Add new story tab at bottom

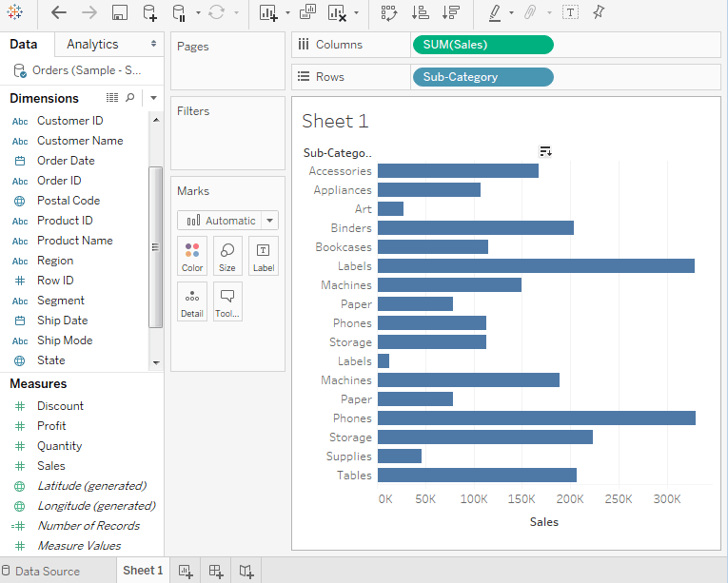pos(246,571)
